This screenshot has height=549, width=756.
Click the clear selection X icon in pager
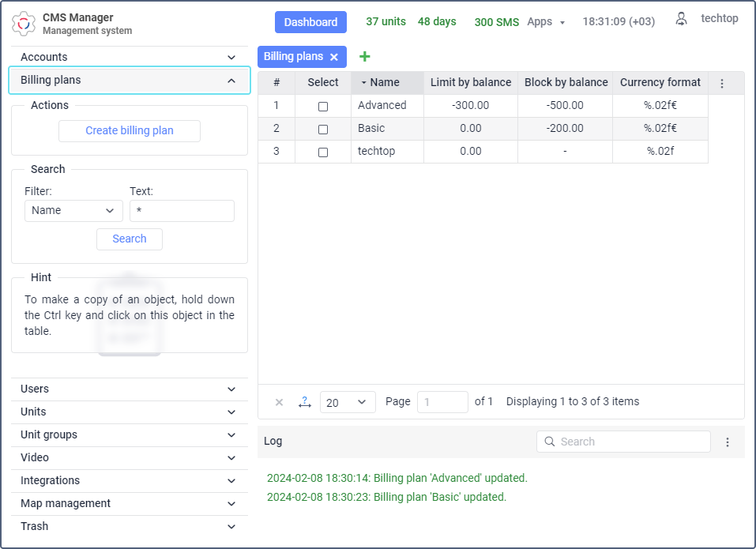[279, 402]
